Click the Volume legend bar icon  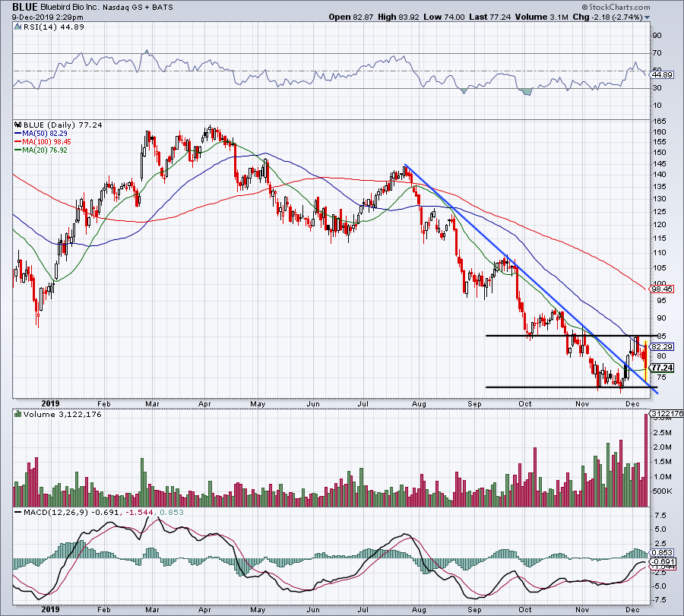17,414
